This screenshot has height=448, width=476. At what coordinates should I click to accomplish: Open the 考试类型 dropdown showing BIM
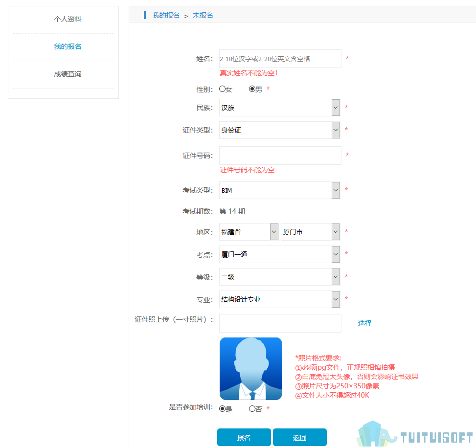(x=279, y=190)
